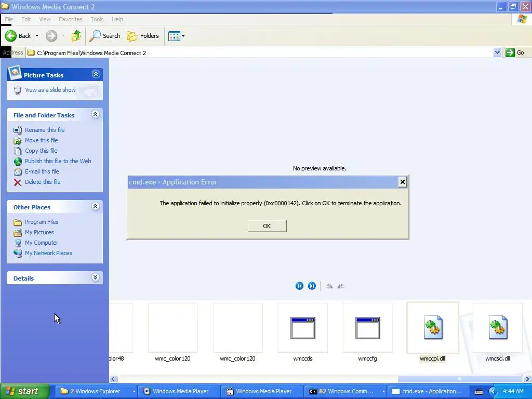Expand the Details panel
532x399 pixels.
96,277
